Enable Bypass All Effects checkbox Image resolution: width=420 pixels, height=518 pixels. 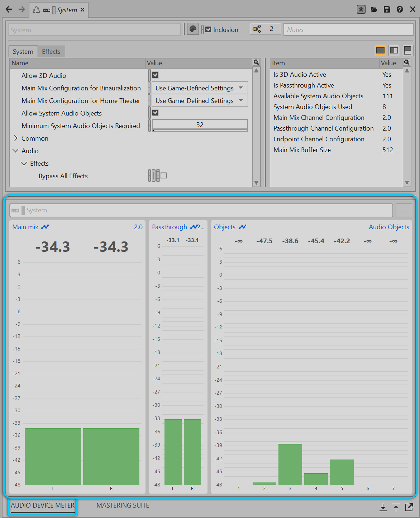tap(164, 175)
